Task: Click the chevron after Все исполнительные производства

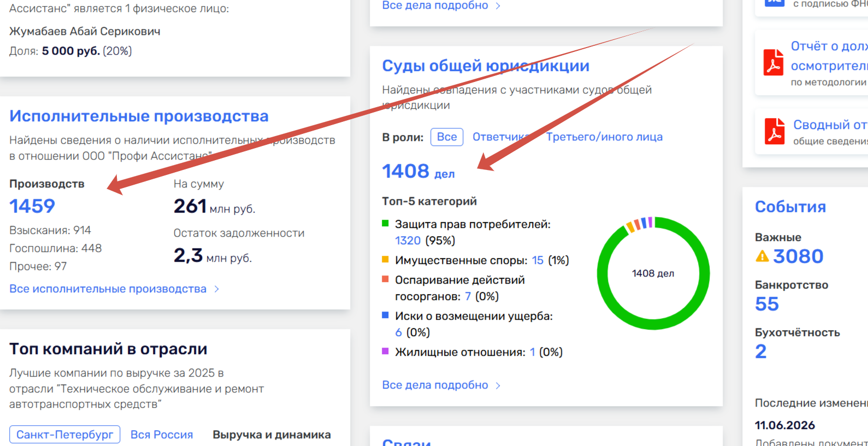Action: tap(217, 289)
